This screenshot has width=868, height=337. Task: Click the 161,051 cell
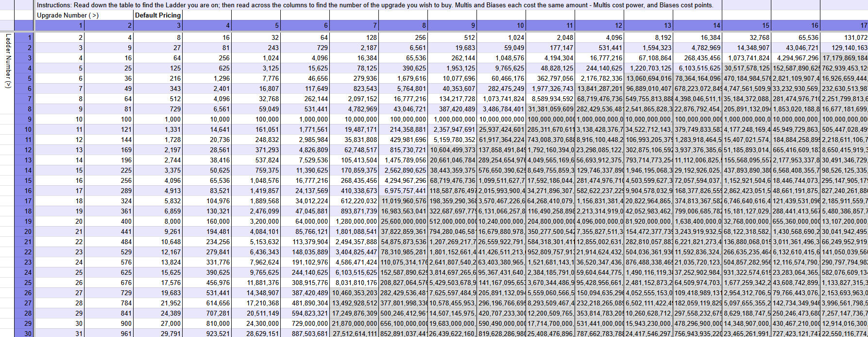[x=256, y=129]
